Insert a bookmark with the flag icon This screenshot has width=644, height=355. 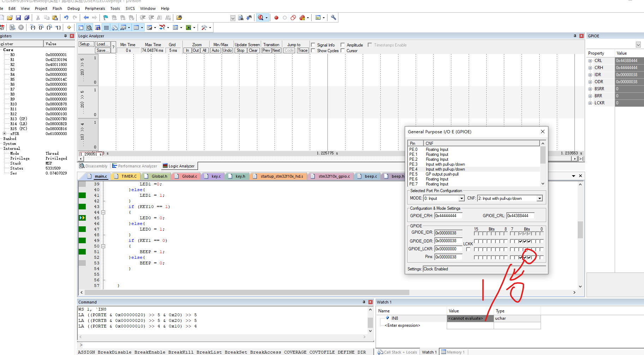click(x=106, y=18)
